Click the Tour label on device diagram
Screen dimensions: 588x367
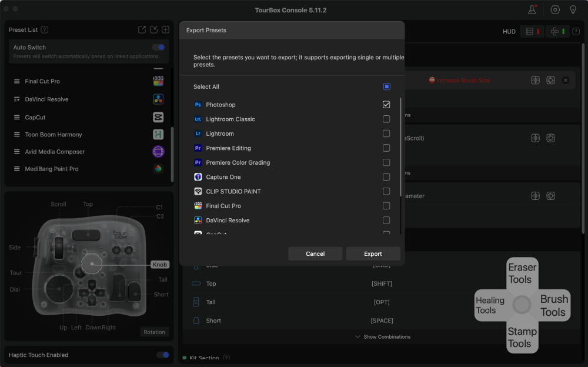point(16,273)
